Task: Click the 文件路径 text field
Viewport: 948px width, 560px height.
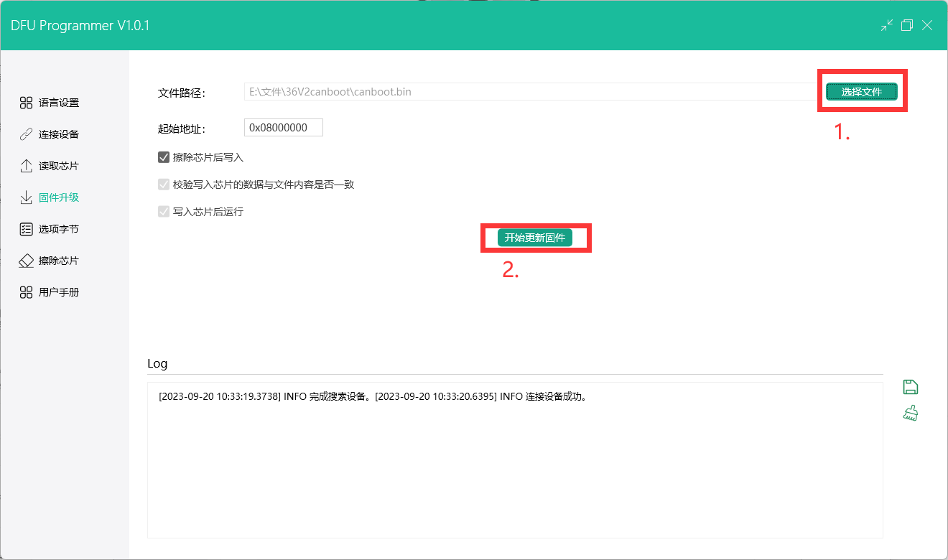Action: [531, 92]
